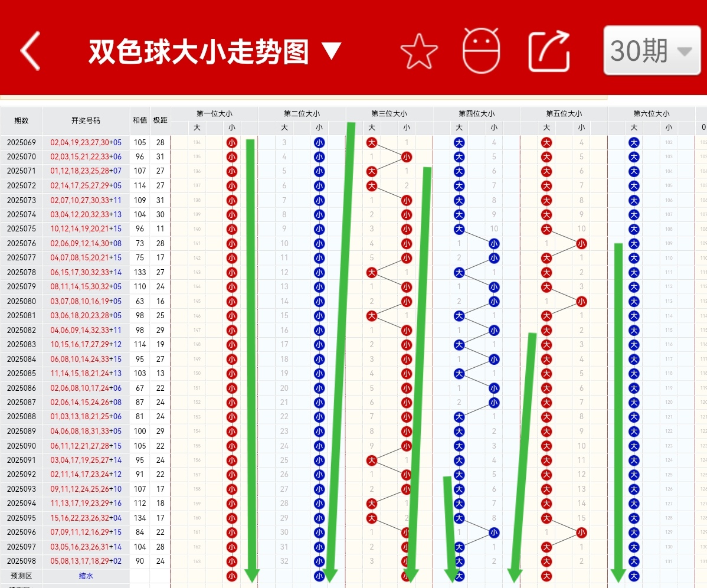Open the chart type dropdown beside 双色球大小走势图
The width and height of the screenshot is (707, 588).
click(331, 51)
